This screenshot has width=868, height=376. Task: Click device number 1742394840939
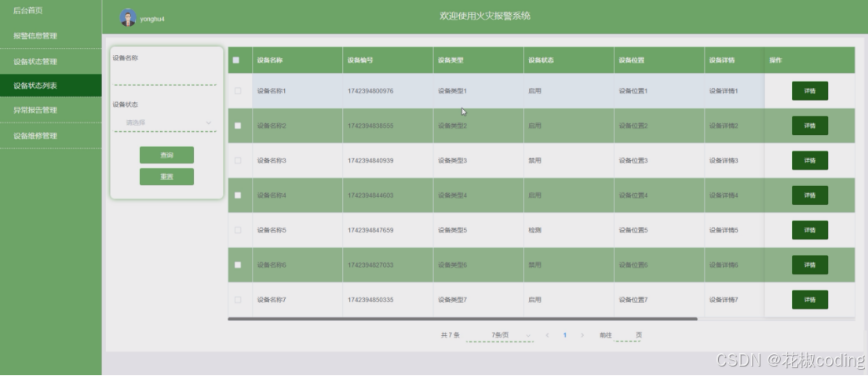tap(370, 161)
